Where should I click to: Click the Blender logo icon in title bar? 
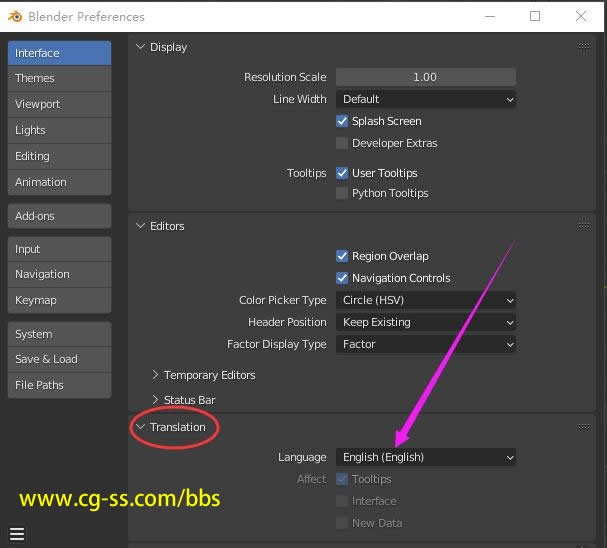click(x=15, y=16)
